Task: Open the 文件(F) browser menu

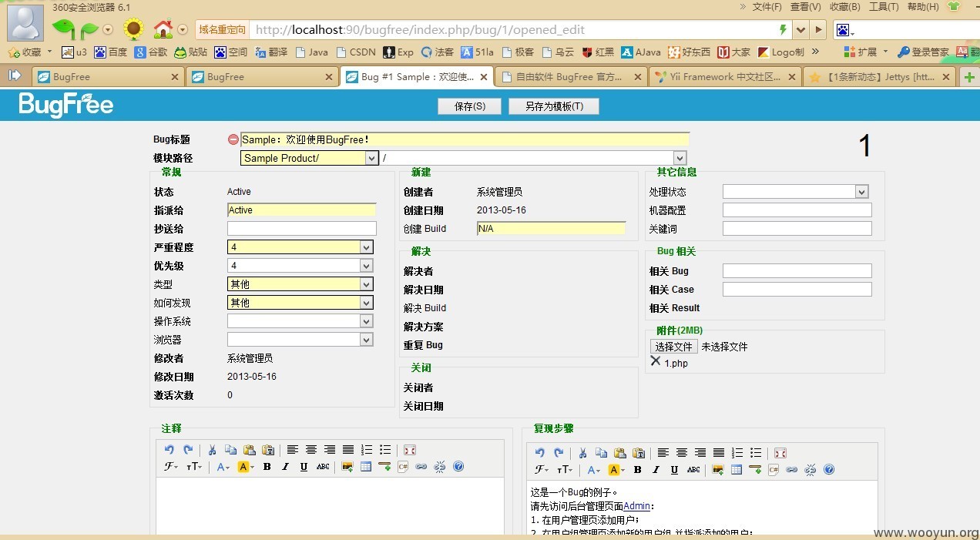Action: click(x=767, y=7)
